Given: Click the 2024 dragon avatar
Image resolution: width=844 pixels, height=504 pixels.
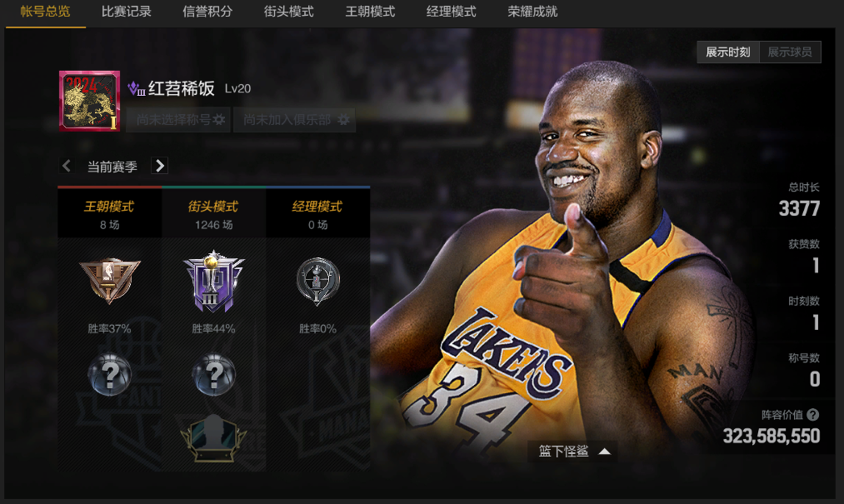Looking at the screenshot, I should (x=89, y=101).
